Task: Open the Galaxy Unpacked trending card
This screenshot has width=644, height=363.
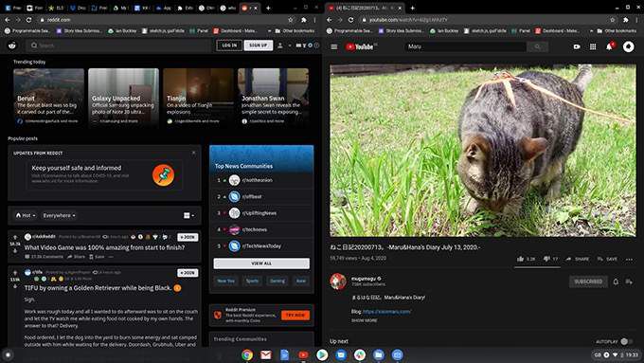Action: [123, 97]
